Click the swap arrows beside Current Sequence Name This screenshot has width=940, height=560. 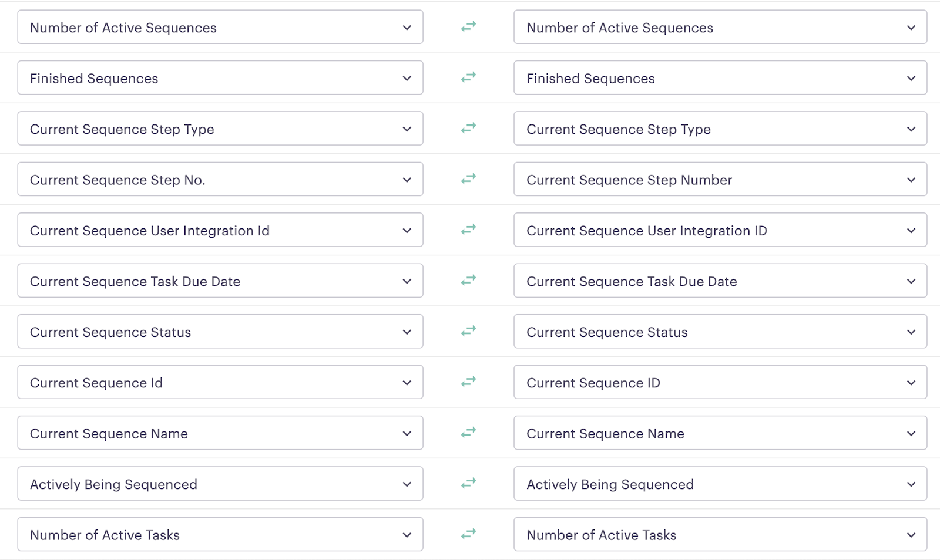(468, 433)
